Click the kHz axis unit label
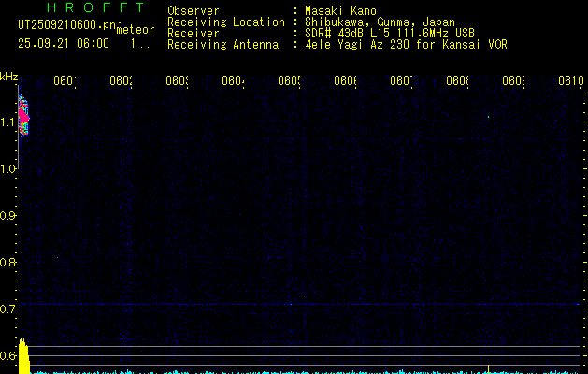The height and width of the screenshot is (374, 588). (x=9, y=77)
